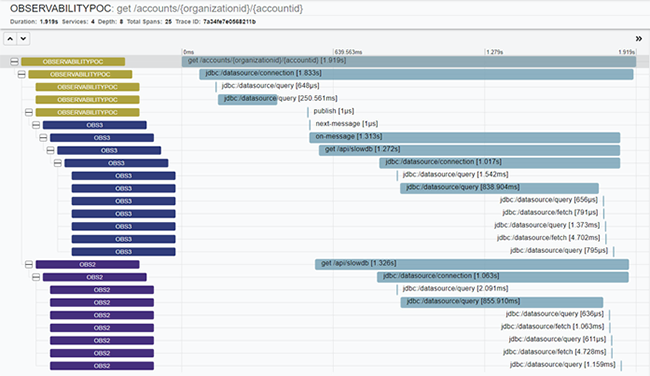The width and height of the screenshot is (650, 376).
Task: Click the OBS3 service tag of the 838.904ms query row
Action: point(124,188)
